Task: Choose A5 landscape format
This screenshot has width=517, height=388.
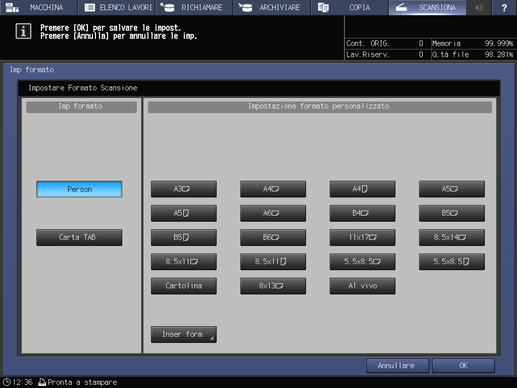Action: 452,189
